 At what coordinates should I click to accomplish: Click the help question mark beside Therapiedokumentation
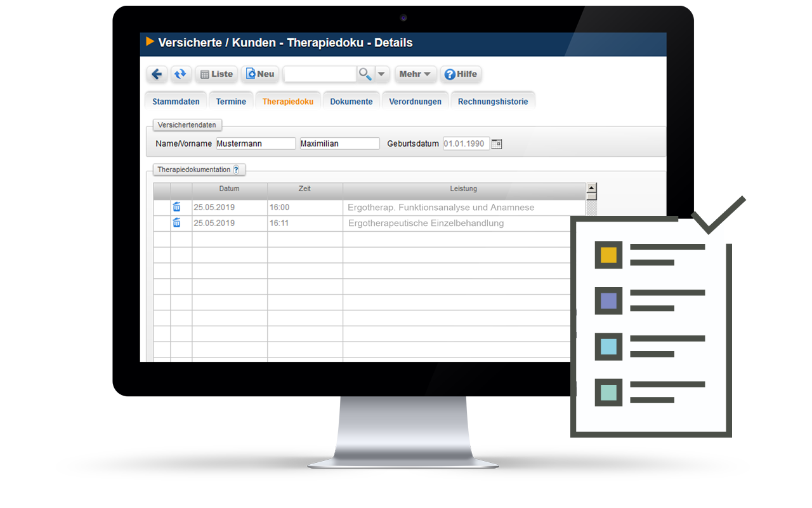click(x=236, y=170)
